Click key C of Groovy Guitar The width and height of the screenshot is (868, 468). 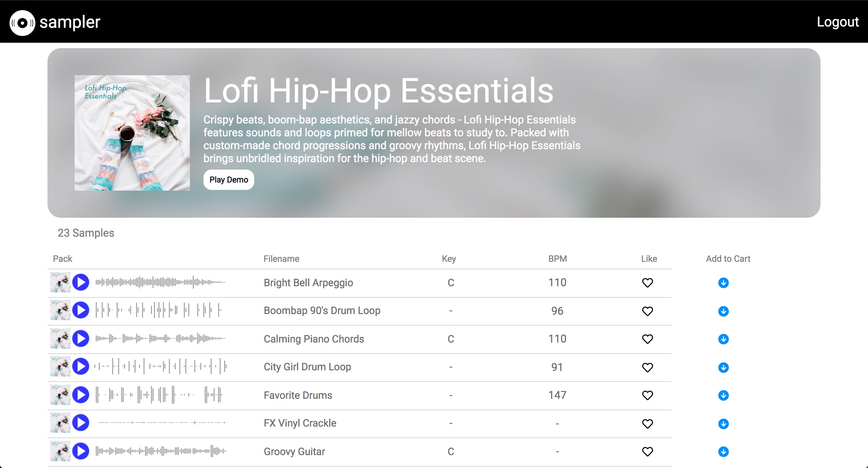(451, 452)
